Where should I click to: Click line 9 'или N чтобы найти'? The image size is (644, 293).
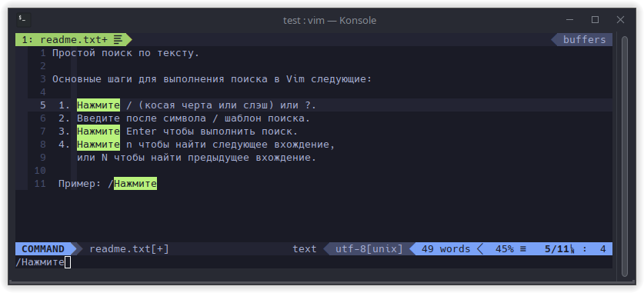point(197,158)
